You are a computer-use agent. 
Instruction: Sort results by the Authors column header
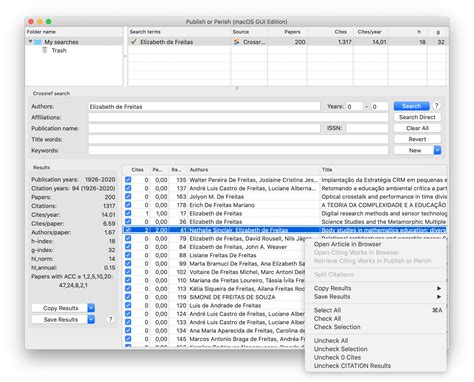coord(254,170)
